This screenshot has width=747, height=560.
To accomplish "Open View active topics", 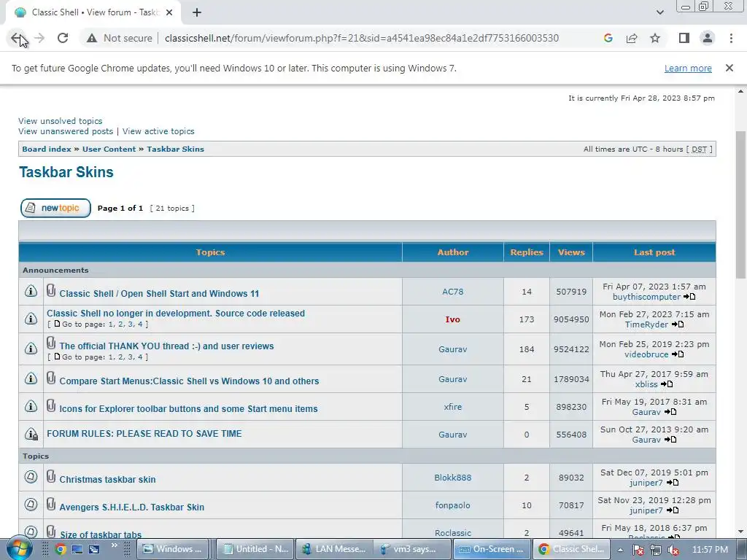I will [x=158, y=131].
